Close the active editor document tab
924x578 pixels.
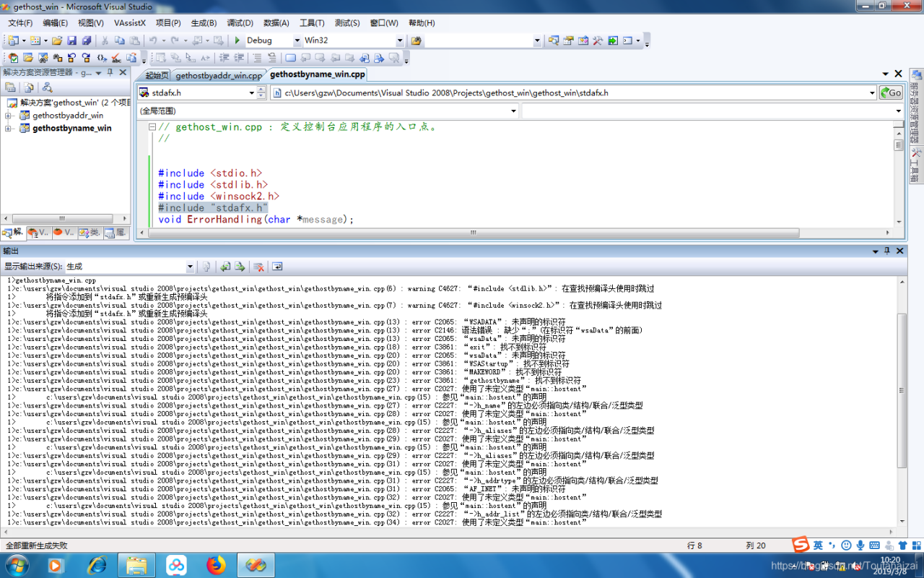[899, 74]
